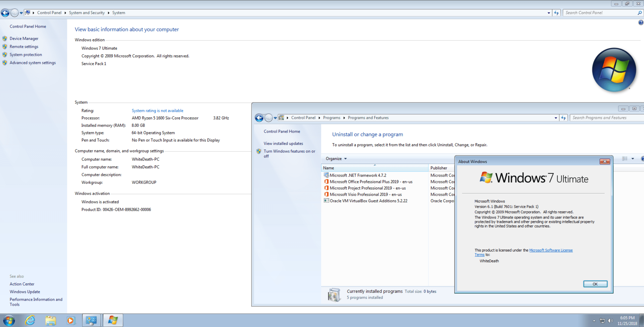This screenshot has width=644, height=327.
Task: Click the shield icon beside Device Manager
Action: pos(5,39)
